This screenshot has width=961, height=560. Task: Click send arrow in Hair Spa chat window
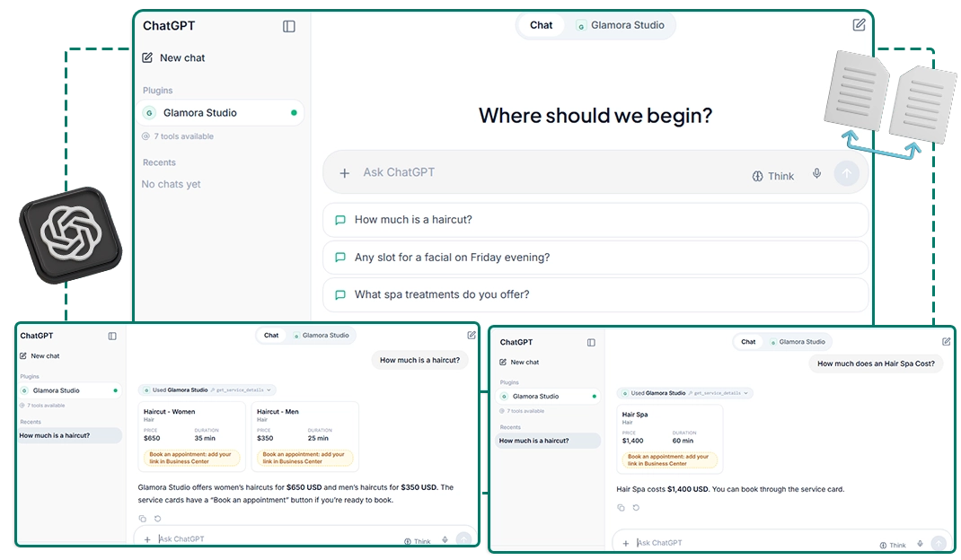[x=939, y=543]
